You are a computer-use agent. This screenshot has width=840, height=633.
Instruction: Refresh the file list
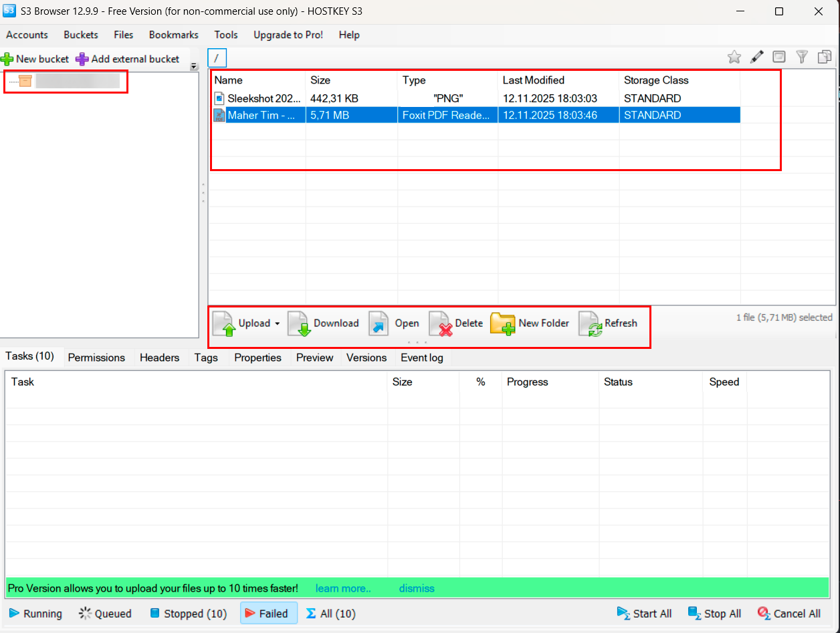click(x=609, y=324)
